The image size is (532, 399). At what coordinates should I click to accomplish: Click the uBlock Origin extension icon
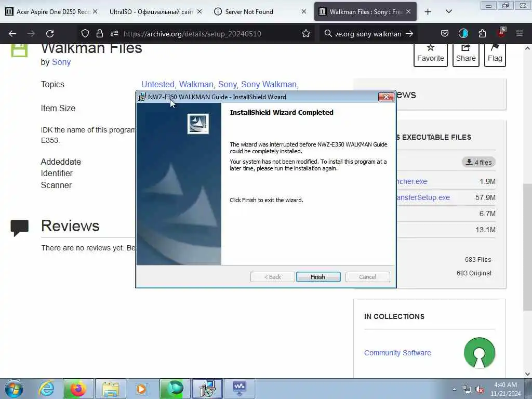click(501, 33)
